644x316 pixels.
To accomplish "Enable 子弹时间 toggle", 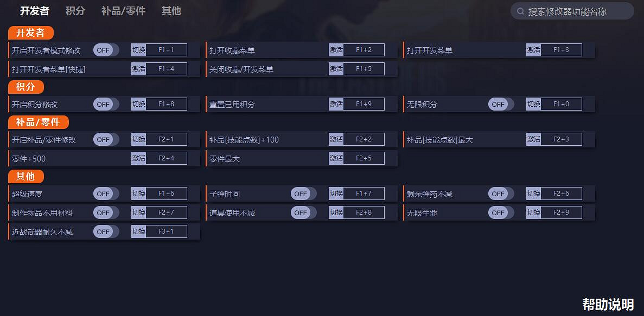I will point(301,193).
